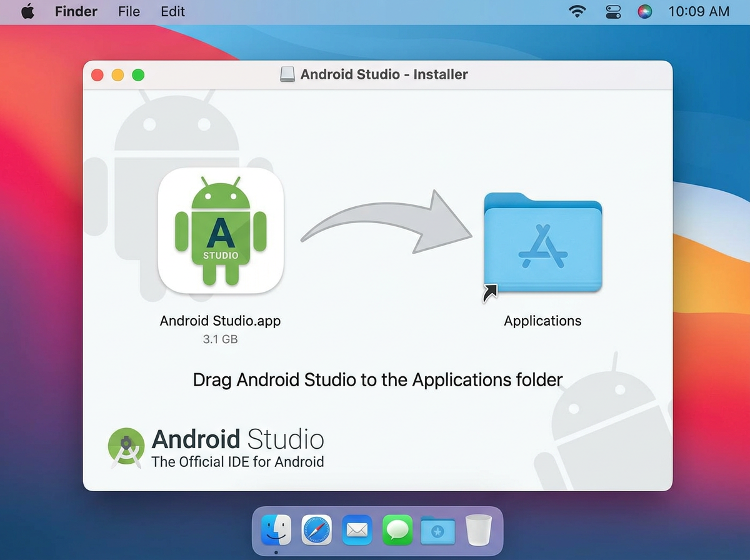The height and width of the screenshot is (560, 750).
Task: Select the Android Studio.app icon
Action: pos(221,231)
